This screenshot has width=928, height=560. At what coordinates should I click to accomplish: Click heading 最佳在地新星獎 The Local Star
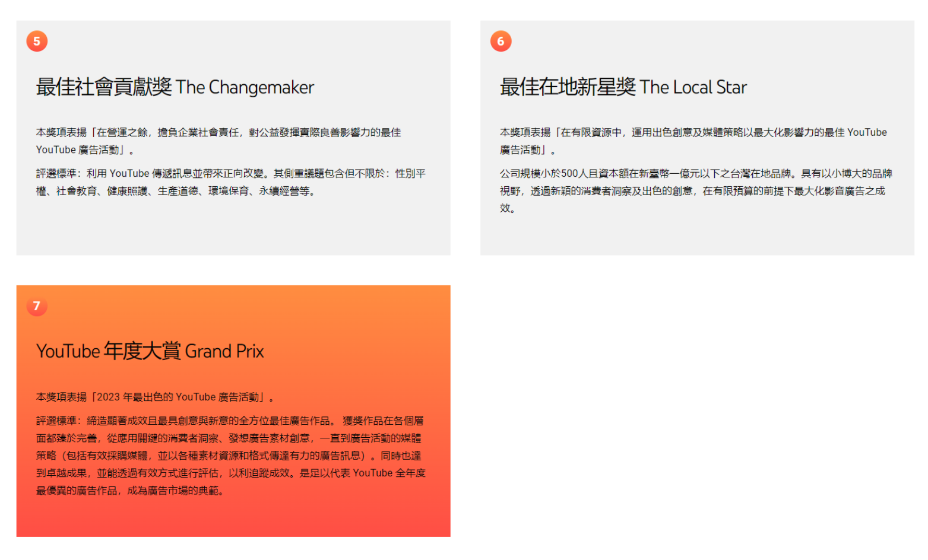[x=623, y=87]
